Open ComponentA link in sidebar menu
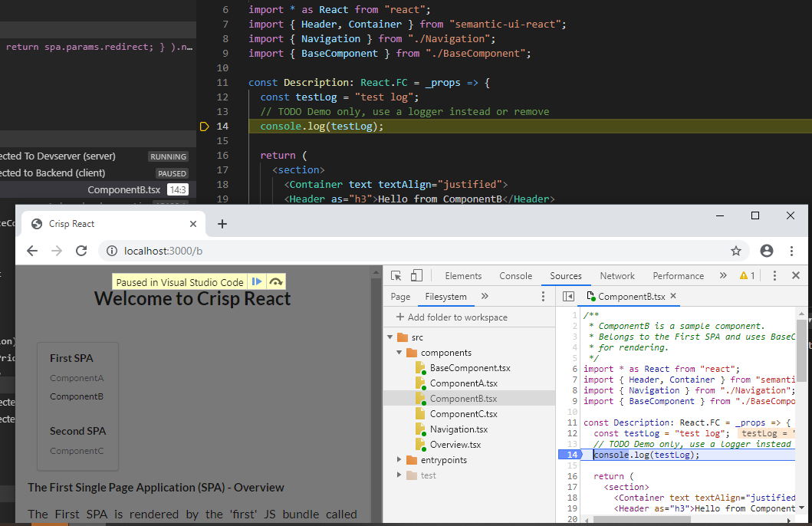The width and height of the screenshot is (812, 526). tap(77, 378)
